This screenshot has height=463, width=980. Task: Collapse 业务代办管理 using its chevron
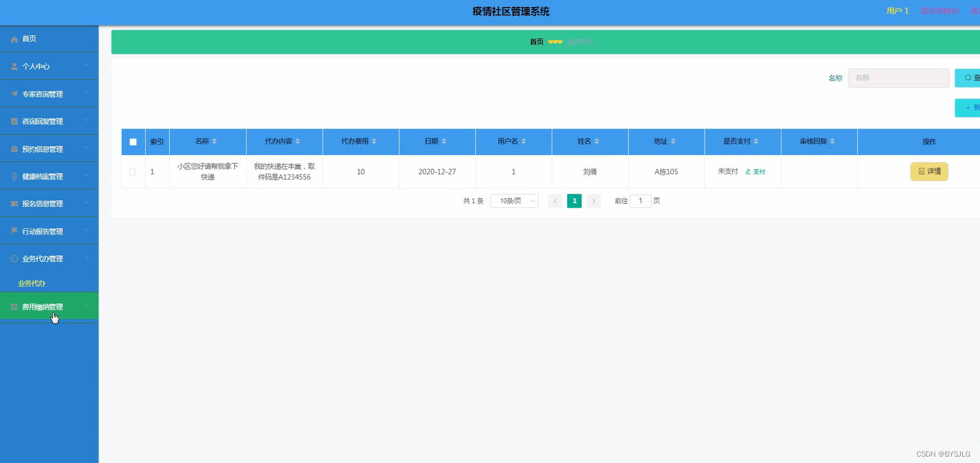87,258
